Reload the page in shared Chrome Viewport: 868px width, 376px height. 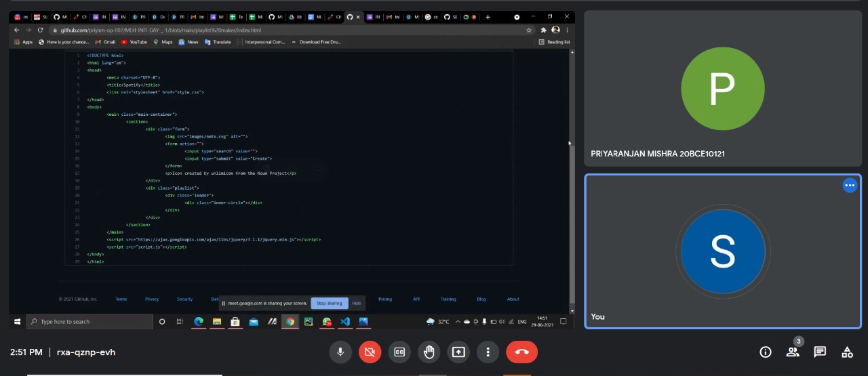point(41,30)
